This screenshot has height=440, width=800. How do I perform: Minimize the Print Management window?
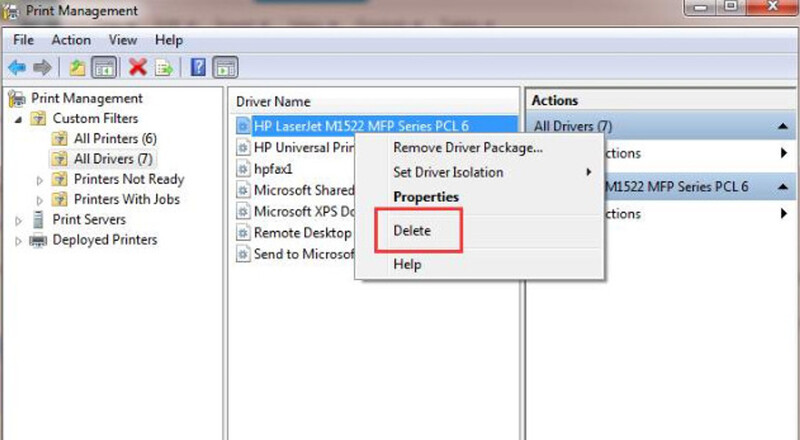point(701,7)
